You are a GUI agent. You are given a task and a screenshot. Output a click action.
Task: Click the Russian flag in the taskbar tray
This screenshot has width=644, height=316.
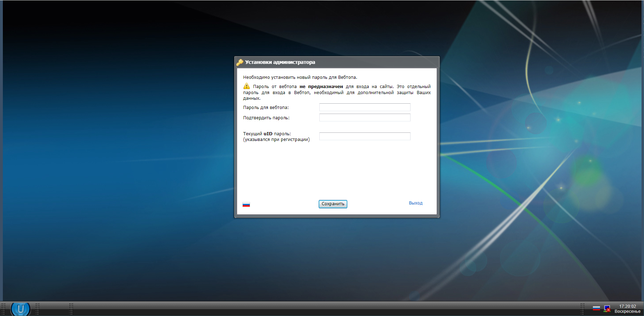(596, 308)
